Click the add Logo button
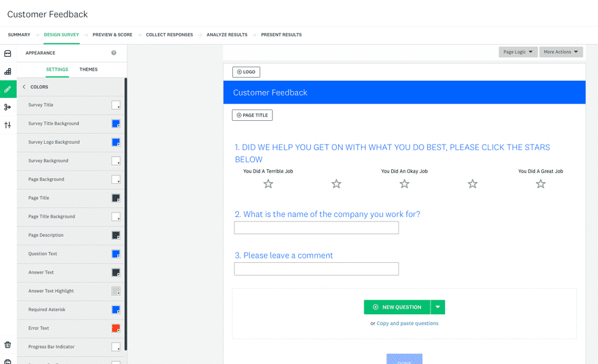 tap(246, 72)
